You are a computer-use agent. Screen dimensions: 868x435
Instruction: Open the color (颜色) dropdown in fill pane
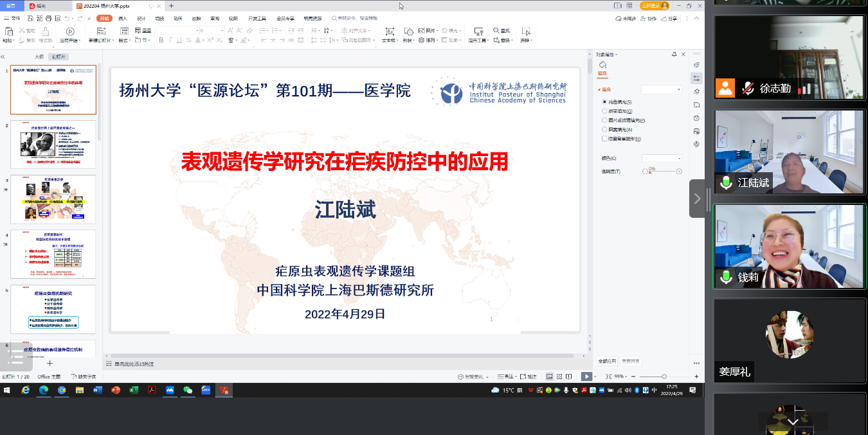pos(662,159)
